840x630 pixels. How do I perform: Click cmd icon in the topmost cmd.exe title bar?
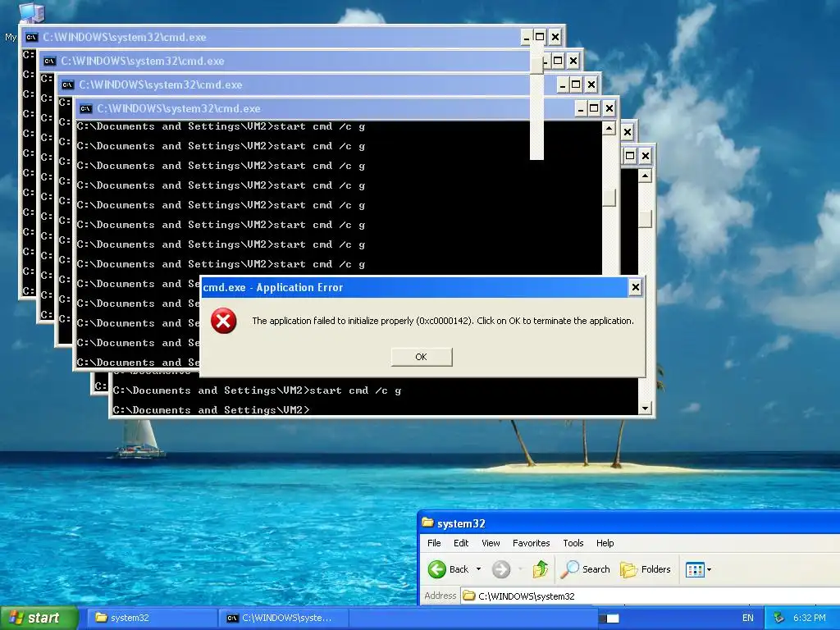point(32,37)
